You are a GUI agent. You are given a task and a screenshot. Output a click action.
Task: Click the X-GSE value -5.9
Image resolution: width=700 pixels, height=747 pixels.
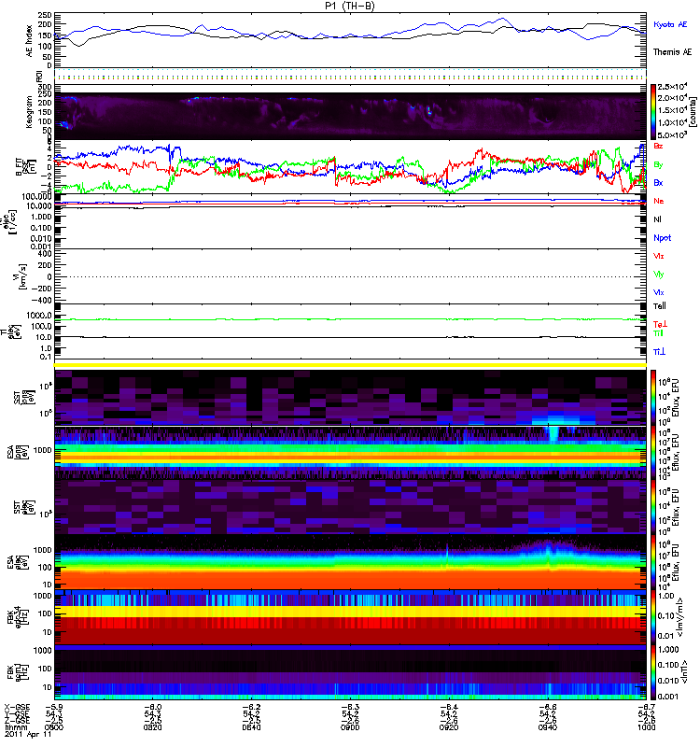pyautogui.click(x=54, y=708)
